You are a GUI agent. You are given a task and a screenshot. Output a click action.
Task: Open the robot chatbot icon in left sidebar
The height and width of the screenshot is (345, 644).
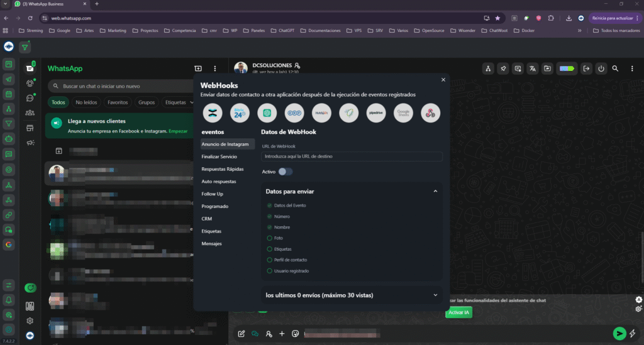tap(9, 139)
